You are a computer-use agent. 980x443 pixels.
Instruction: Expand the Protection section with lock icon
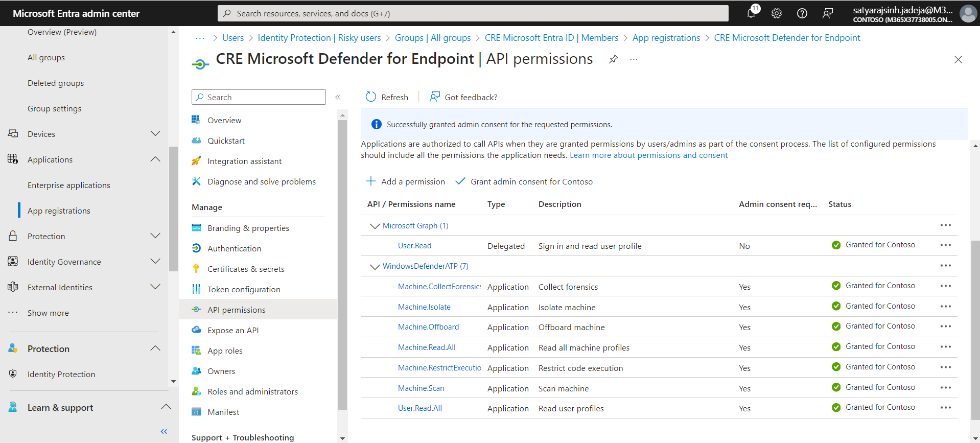tap(155, 236)
